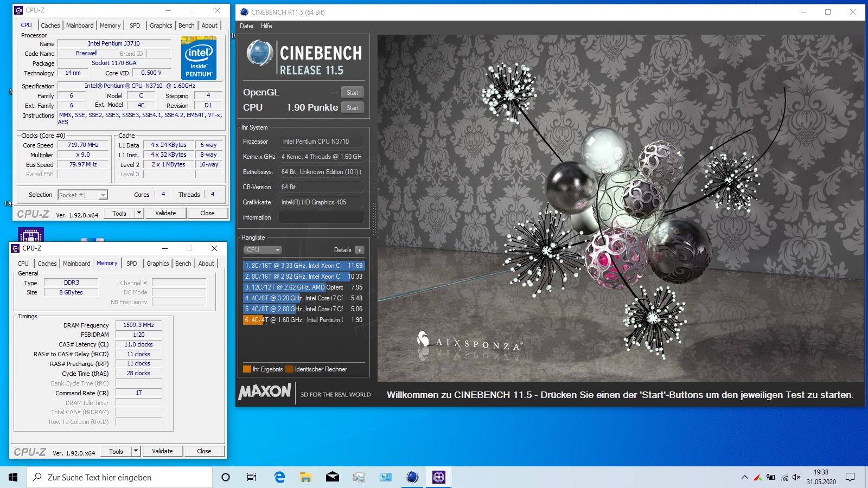The height and width of the screenshot is (488, 868).
Task: Open the Mail app from the taskbar
Action: click(x=333, y=477)
